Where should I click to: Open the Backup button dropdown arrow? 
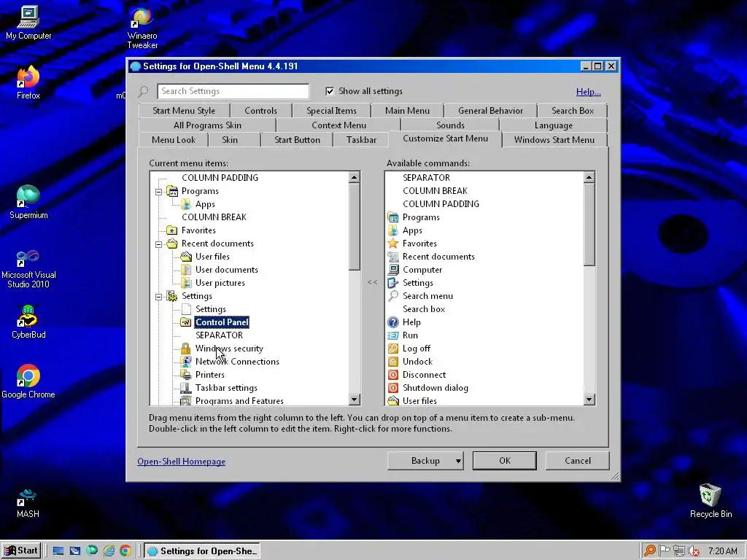click(x=458, y=461)
